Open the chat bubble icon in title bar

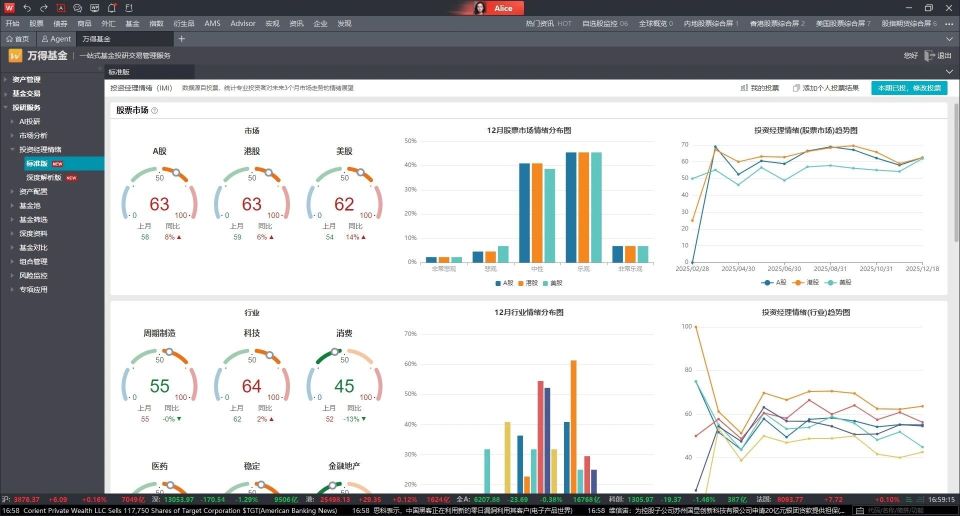77,8
